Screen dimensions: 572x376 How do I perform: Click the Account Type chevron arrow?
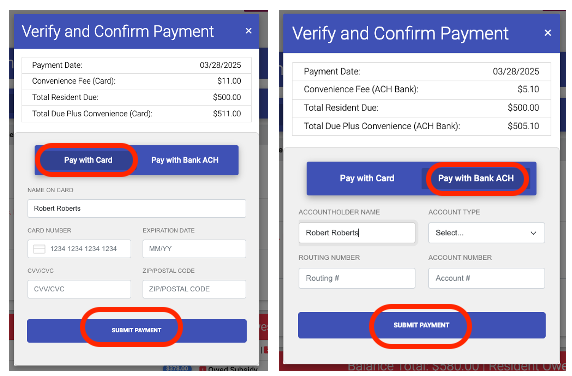533,233
